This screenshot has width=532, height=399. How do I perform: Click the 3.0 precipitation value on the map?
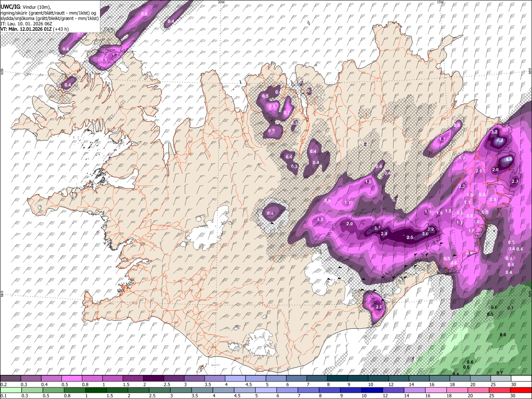425,234
